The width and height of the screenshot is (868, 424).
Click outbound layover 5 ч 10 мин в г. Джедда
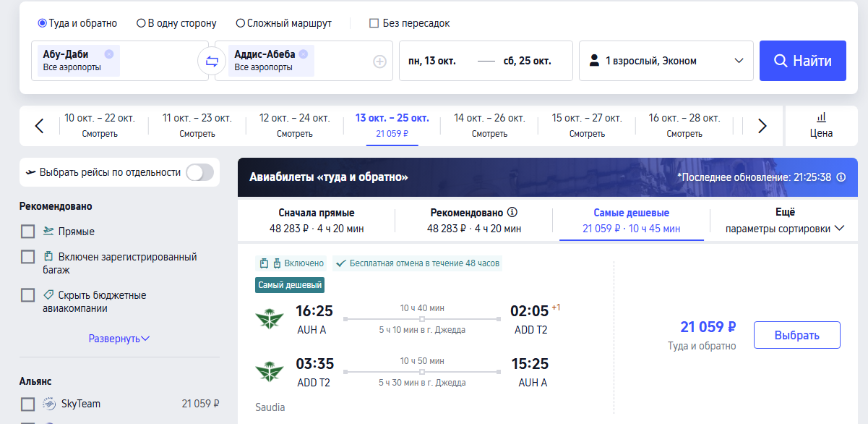pos(422,330)
